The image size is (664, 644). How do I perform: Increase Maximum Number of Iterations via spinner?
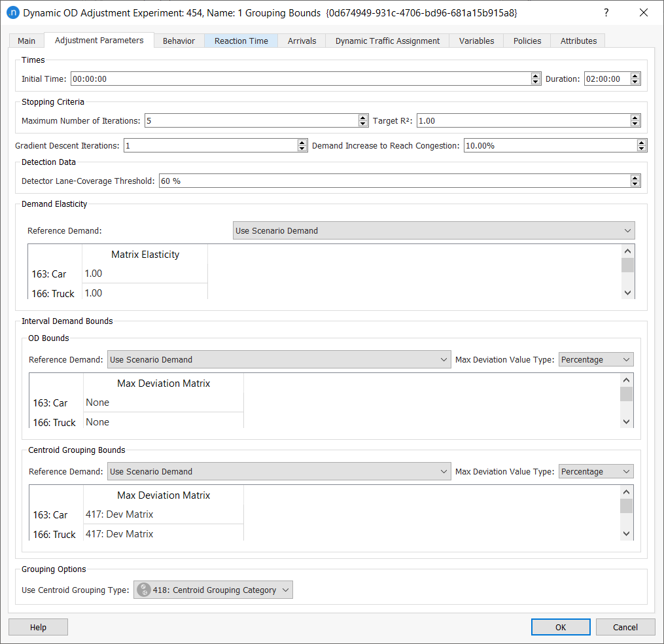pos(363,117)
